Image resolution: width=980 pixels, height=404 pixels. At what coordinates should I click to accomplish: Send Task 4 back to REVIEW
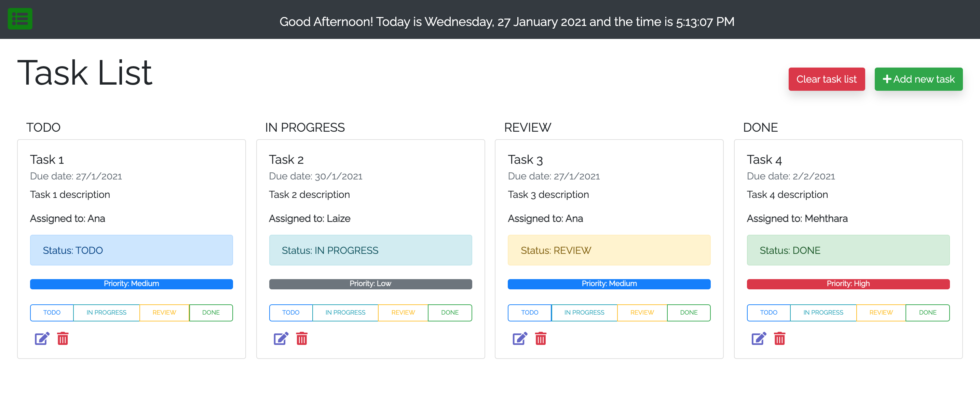(880, 313)
